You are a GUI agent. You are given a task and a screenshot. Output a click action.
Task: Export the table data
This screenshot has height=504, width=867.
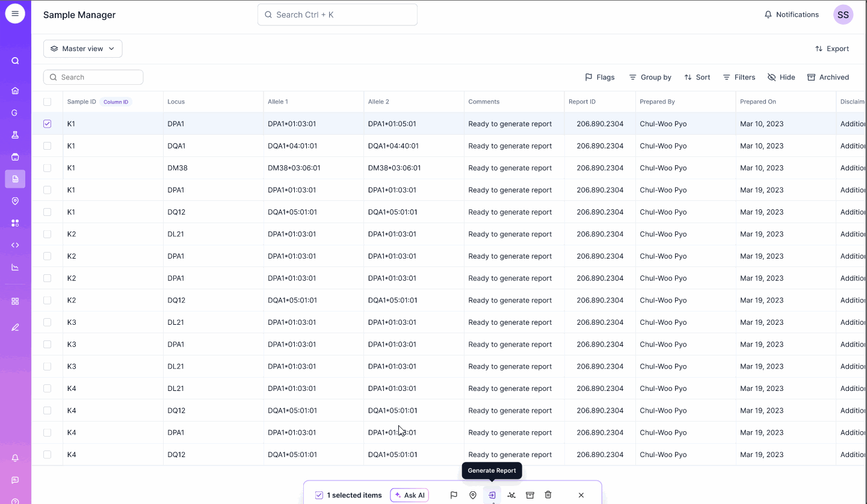click(x=832, y=48)
